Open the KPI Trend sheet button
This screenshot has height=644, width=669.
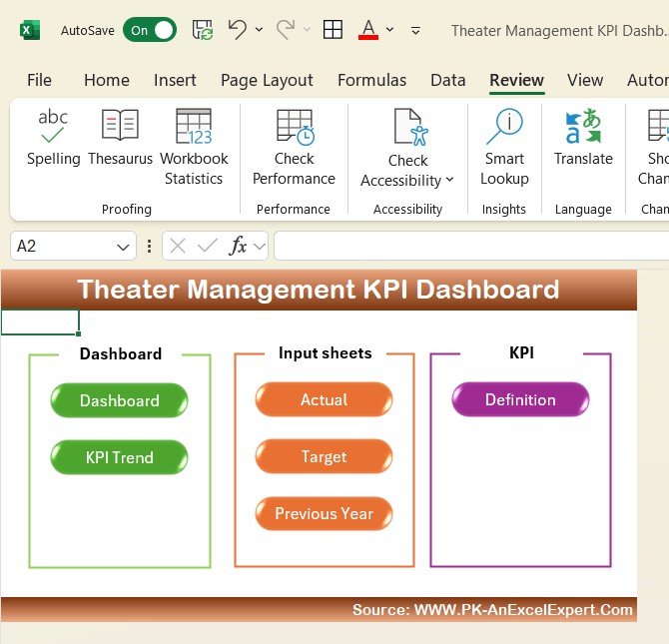coord(119,457)
